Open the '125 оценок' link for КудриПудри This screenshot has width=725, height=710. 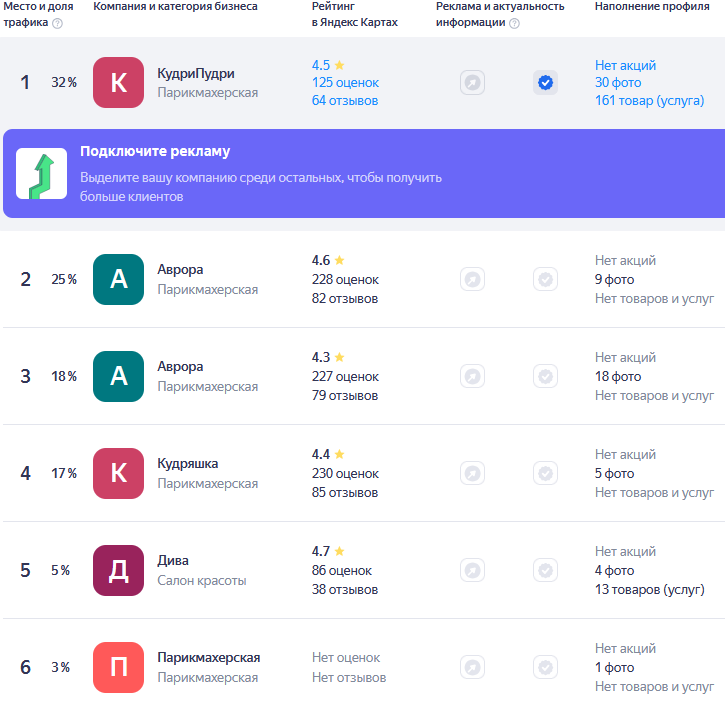click(x=345, y=83)
